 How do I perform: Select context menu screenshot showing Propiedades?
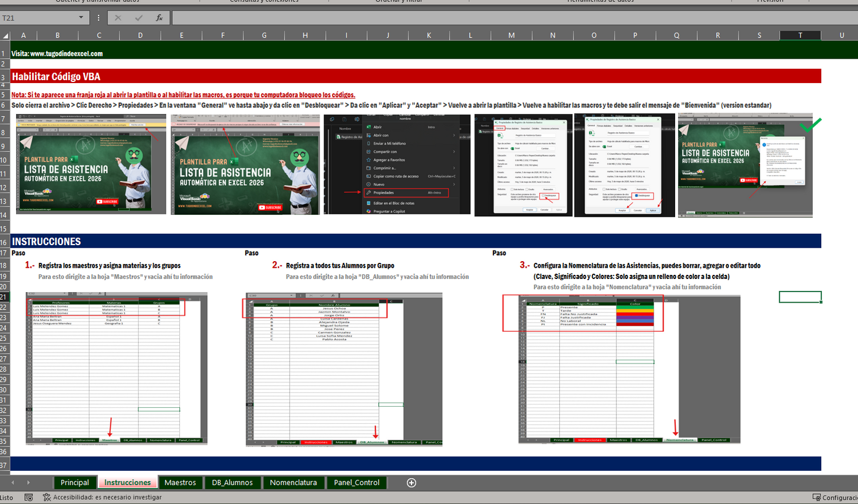pos(397,164)
